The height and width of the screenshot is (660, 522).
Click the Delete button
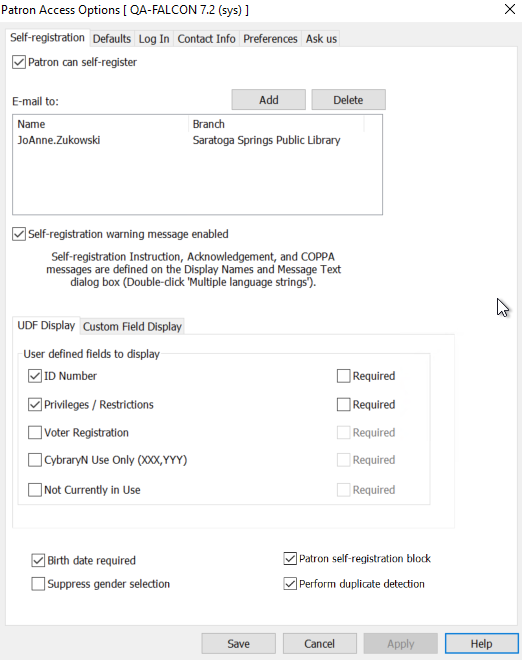pos(348,100)
